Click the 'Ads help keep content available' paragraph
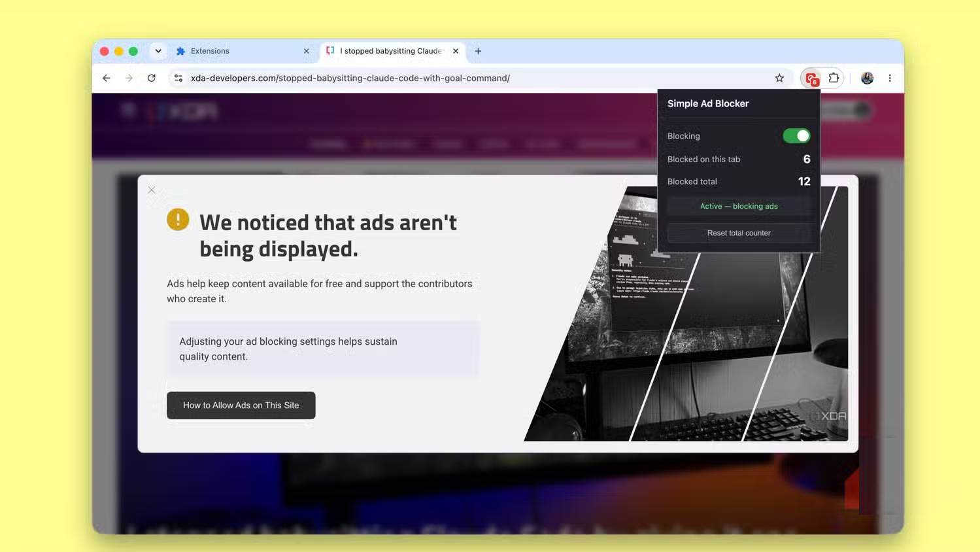Screen dimensions: 980x552 coord(320,291)
